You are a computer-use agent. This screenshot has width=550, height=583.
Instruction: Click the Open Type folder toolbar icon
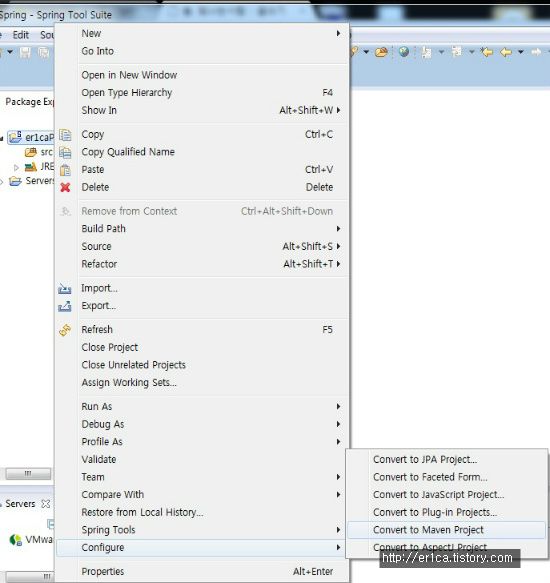(381, 52)
